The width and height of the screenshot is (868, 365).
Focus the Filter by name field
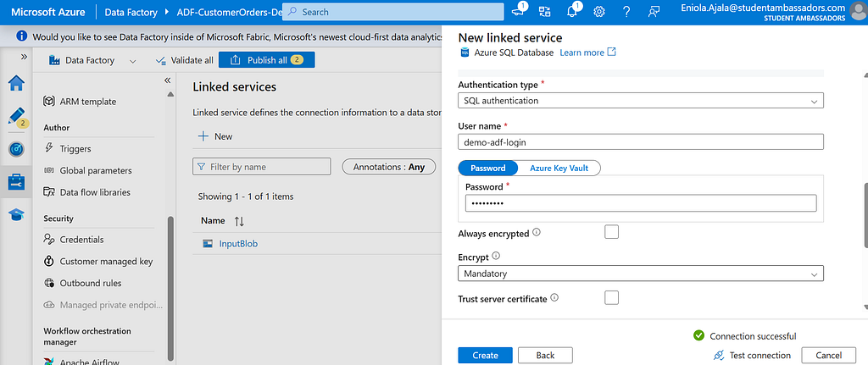point(262,167)
